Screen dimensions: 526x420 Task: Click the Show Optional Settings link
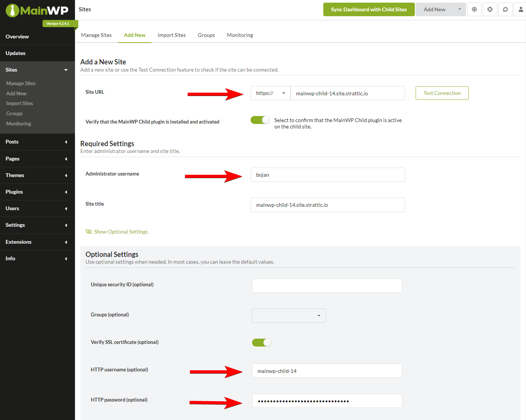[x=121, y=231]
